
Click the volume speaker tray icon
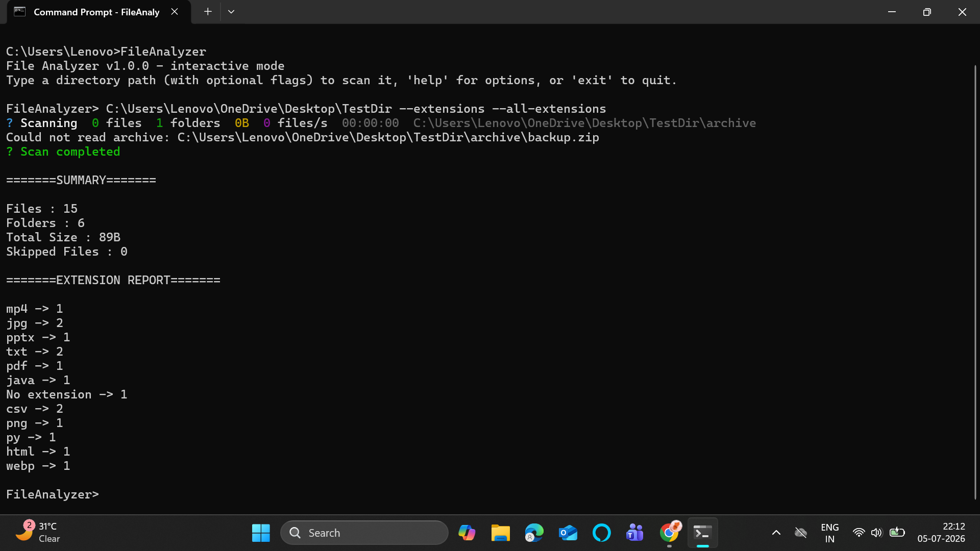(x=877, y=533)
